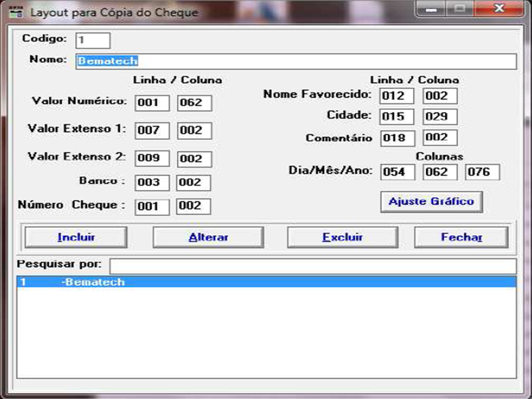Click the Valor Extenso 2 linha field

coord(152,159)
